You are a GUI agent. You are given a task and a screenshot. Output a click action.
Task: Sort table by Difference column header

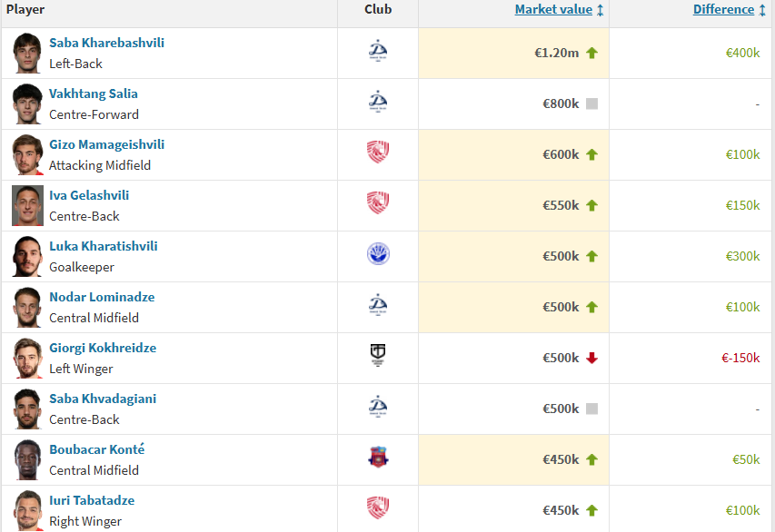[x=723, y=10]
